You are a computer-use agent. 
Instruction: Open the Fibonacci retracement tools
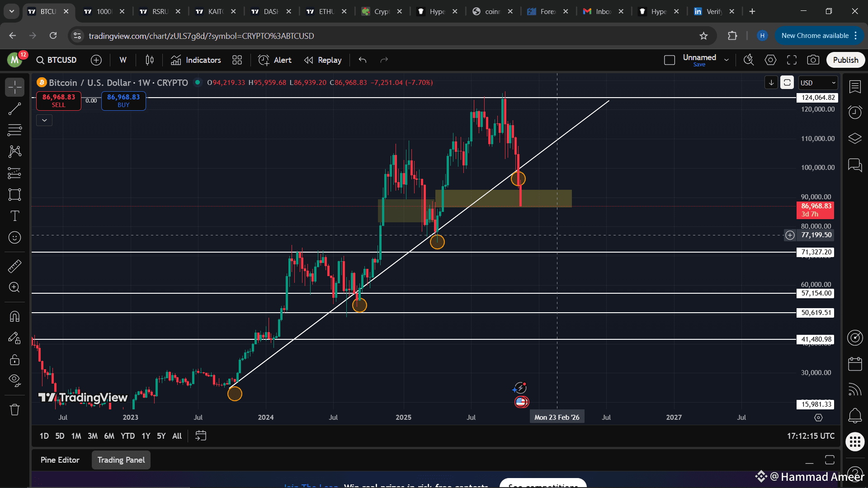tap(14, 130)
